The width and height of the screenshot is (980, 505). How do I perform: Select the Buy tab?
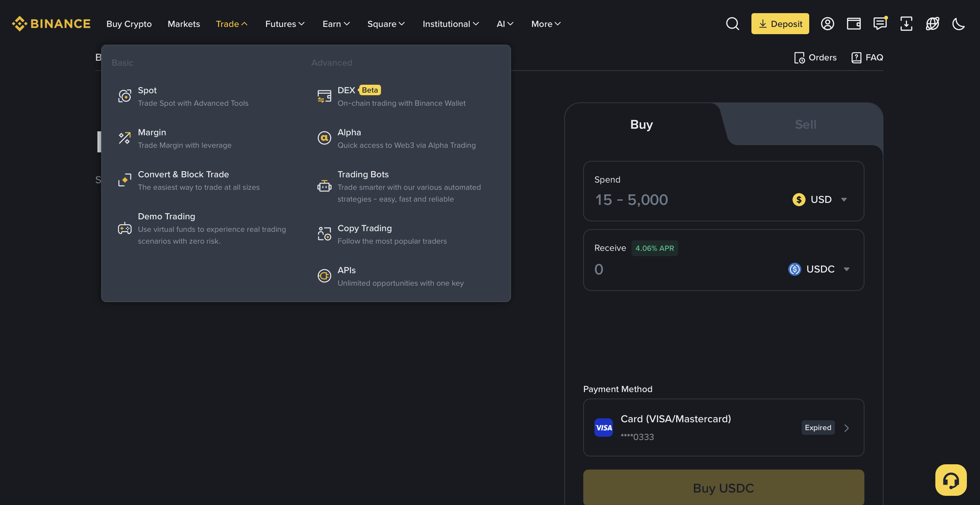pyautogui.click(x=642, y=124)
